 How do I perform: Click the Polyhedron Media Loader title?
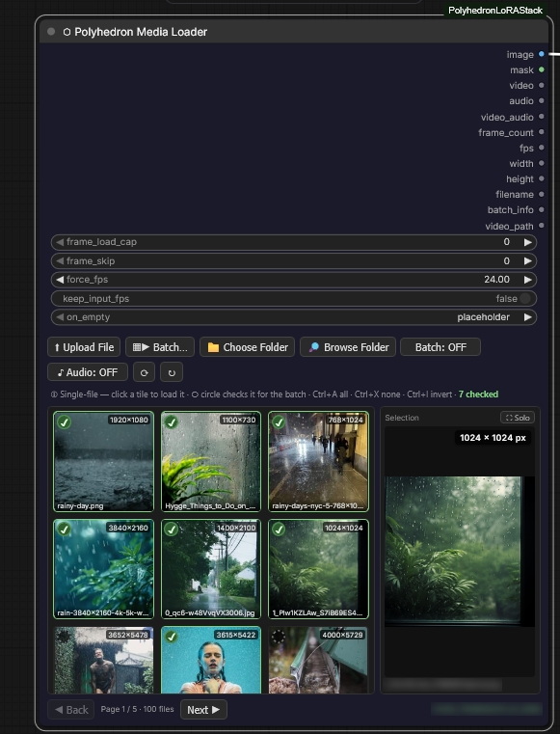click(x=141, y=32)
